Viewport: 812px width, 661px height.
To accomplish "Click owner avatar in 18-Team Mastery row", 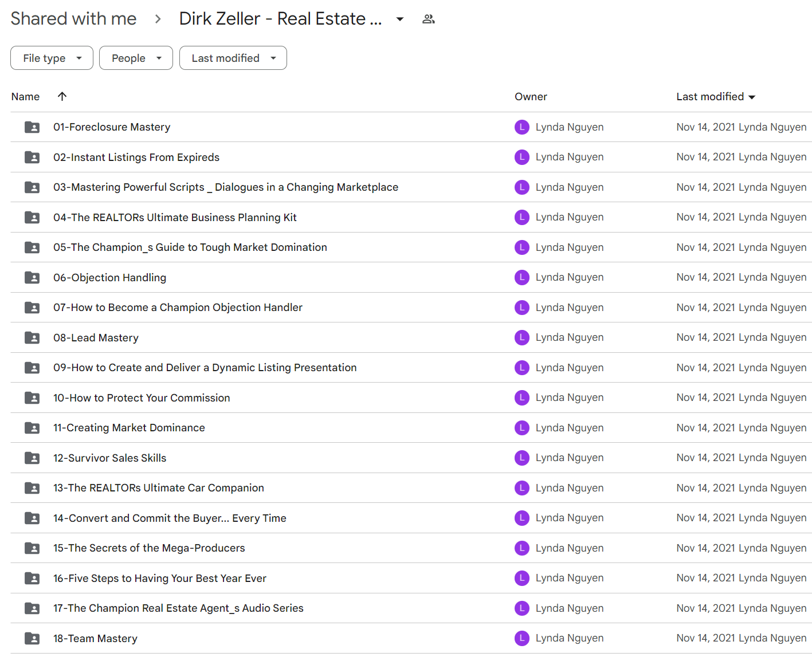I will (522, 638).
